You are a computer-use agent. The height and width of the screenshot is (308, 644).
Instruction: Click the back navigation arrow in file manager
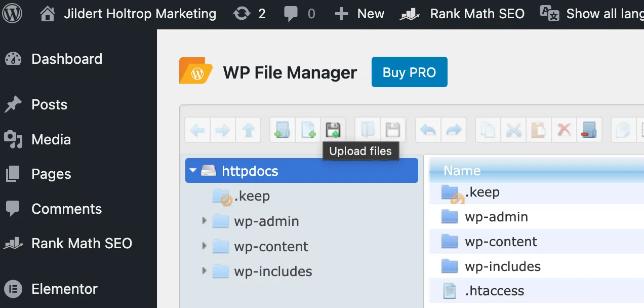197,130
